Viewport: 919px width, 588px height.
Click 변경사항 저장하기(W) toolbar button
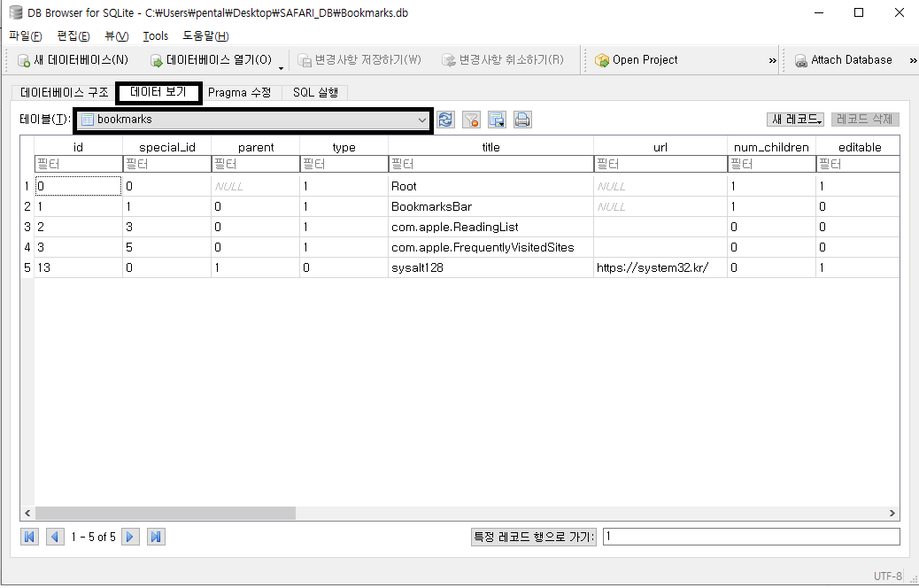pos(359,60)
